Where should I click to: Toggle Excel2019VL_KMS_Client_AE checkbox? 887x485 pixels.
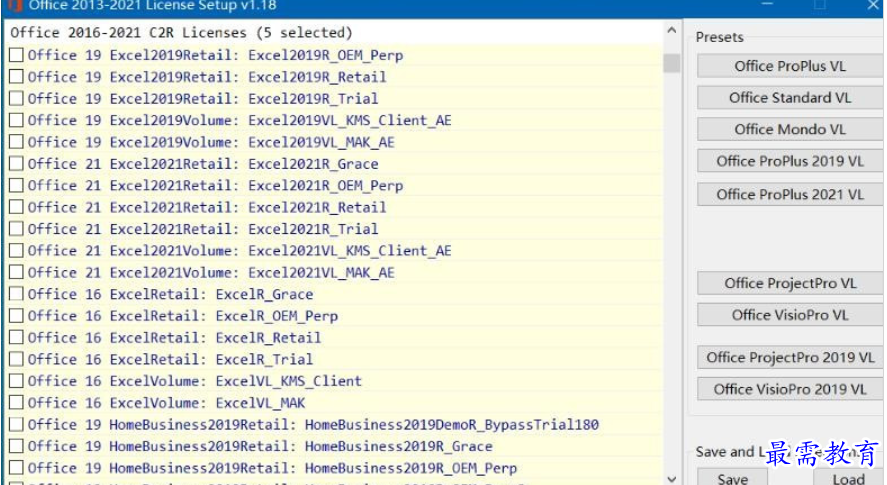[x=16, y=120]
